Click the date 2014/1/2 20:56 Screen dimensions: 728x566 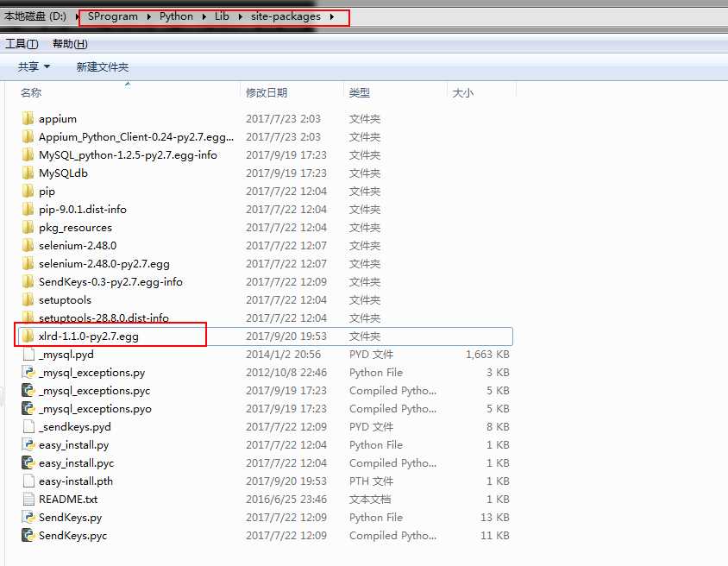click(x=283, y=355)
